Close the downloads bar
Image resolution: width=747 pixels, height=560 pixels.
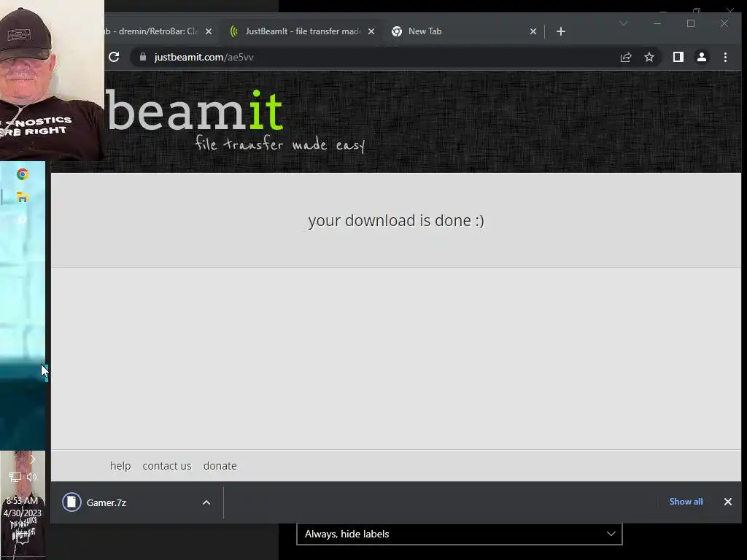pos(727,502)
